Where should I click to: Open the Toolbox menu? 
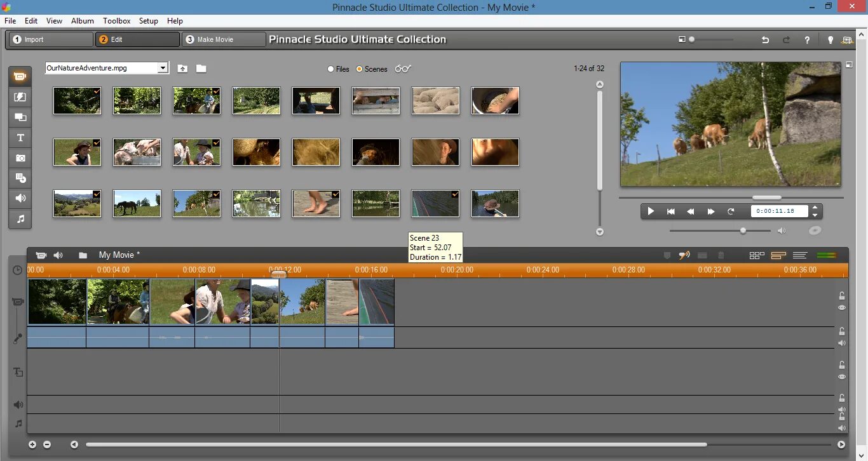[x=117, y=21]
